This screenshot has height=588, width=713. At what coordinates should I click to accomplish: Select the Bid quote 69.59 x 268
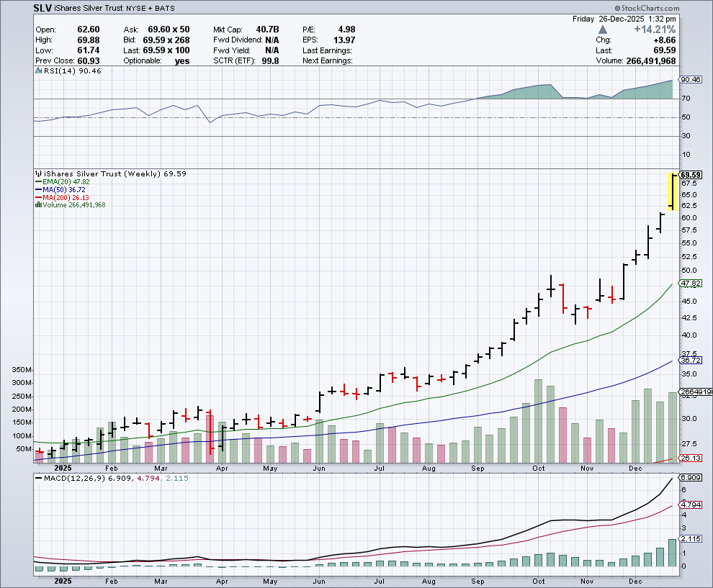(166, 40)
